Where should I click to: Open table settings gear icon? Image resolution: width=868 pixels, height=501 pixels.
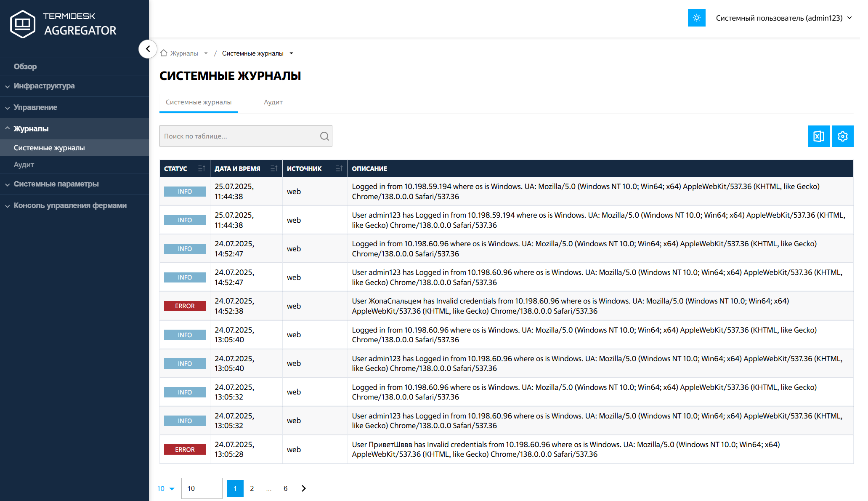(842, 136)
